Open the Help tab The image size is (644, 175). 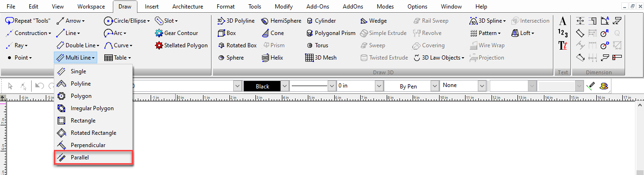[481, 7]
